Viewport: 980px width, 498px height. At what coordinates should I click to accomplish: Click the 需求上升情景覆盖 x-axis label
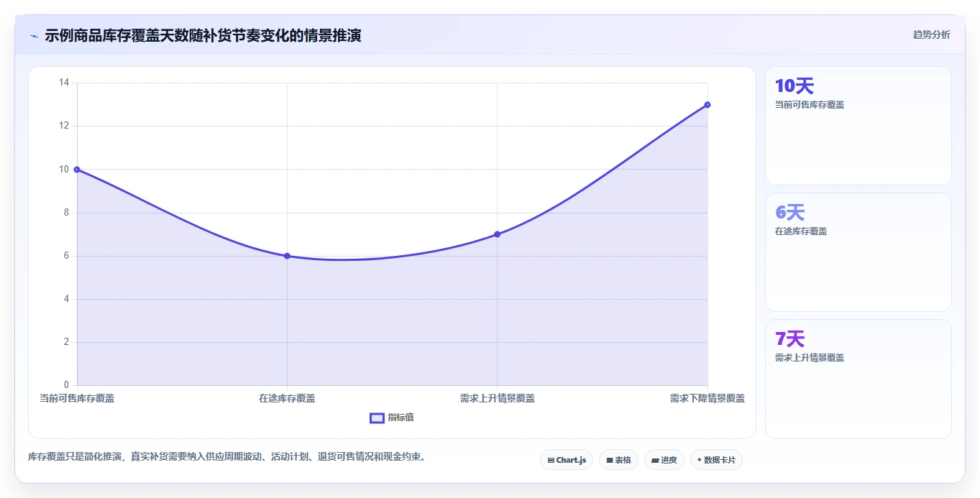[x=497, y=398]
